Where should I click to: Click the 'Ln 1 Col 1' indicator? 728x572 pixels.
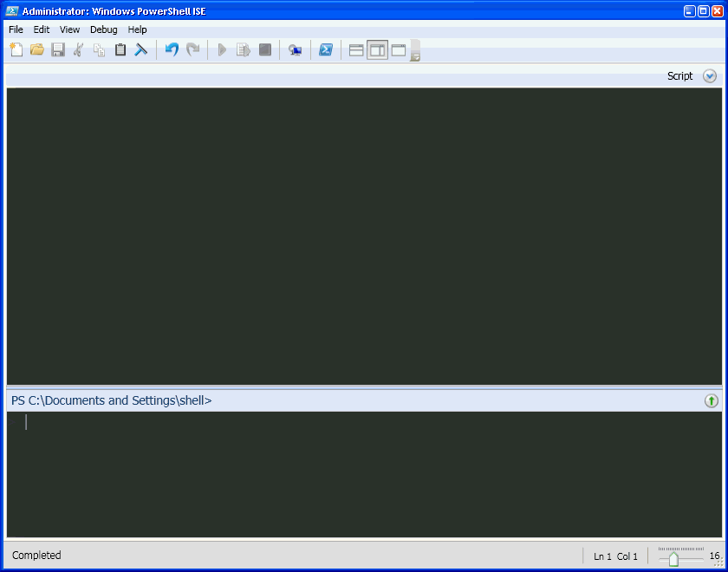click(x=615, y=556)
